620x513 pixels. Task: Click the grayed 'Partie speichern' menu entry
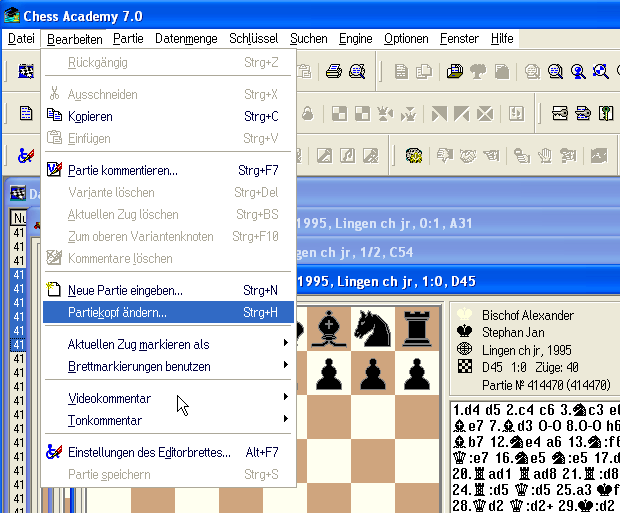coord(168,474)
